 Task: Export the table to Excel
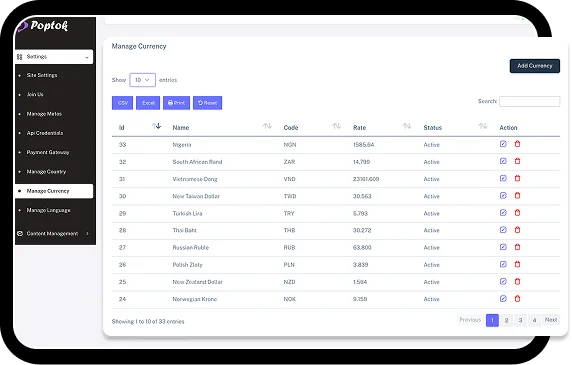click(148, 103)
